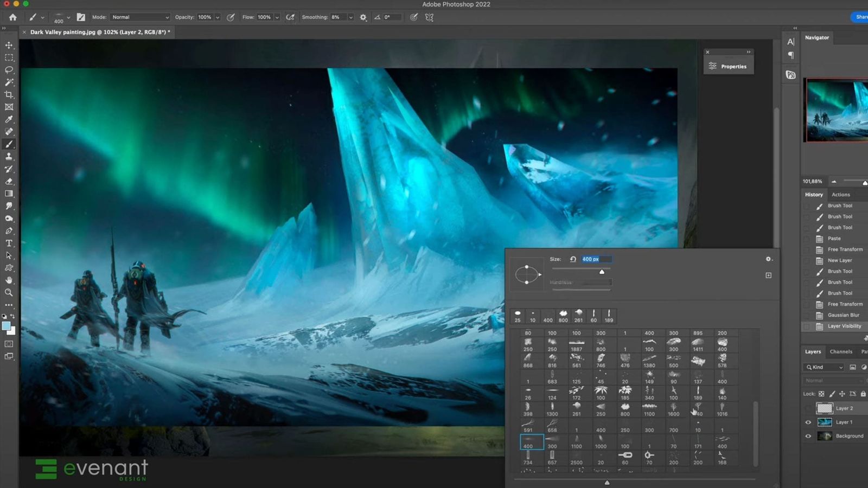868x488 pixels.
Task: Click the Share button
Action: click(x=860, y=17)
